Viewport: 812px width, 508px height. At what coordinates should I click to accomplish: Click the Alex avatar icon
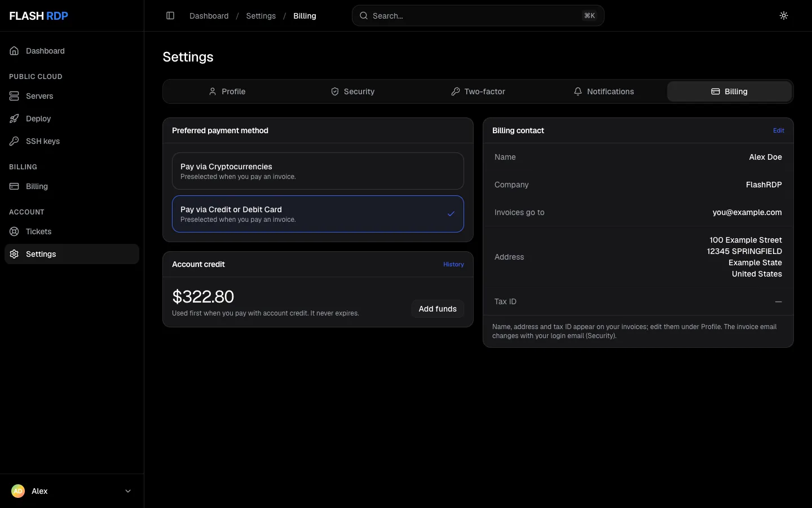pos(18,491)
